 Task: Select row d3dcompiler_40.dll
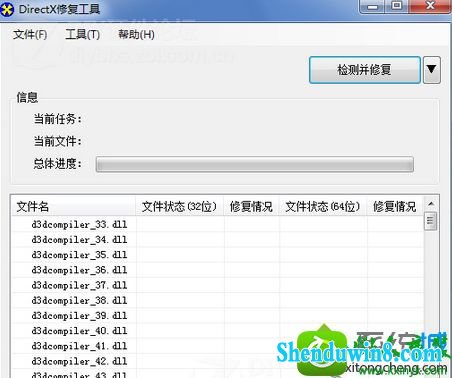pos(218,331)
